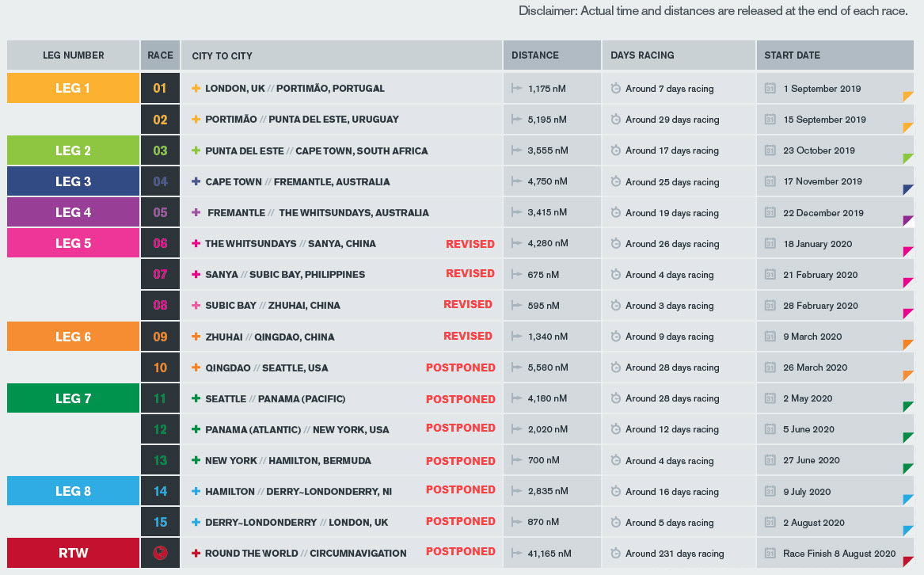Click the calendar icon beside 1 September 2019
Viewport: 924px width, 575px height.
tap(770, 89)
